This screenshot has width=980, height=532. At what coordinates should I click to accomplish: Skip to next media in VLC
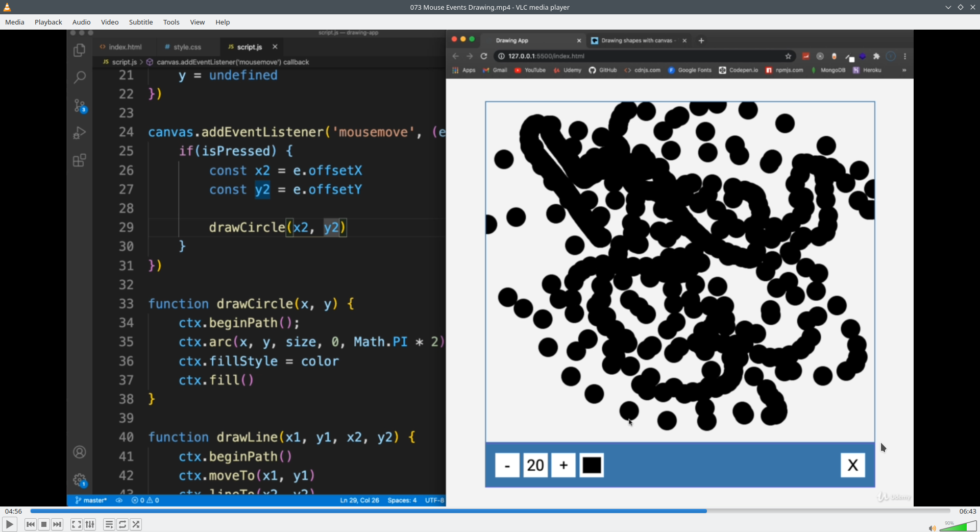point(57,524)
